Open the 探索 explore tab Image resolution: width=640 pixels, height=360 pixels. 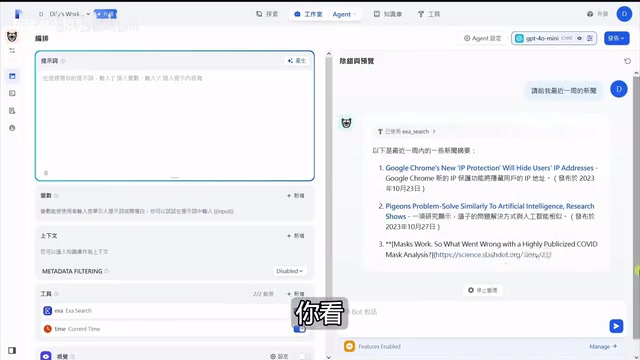click(267, 14)
